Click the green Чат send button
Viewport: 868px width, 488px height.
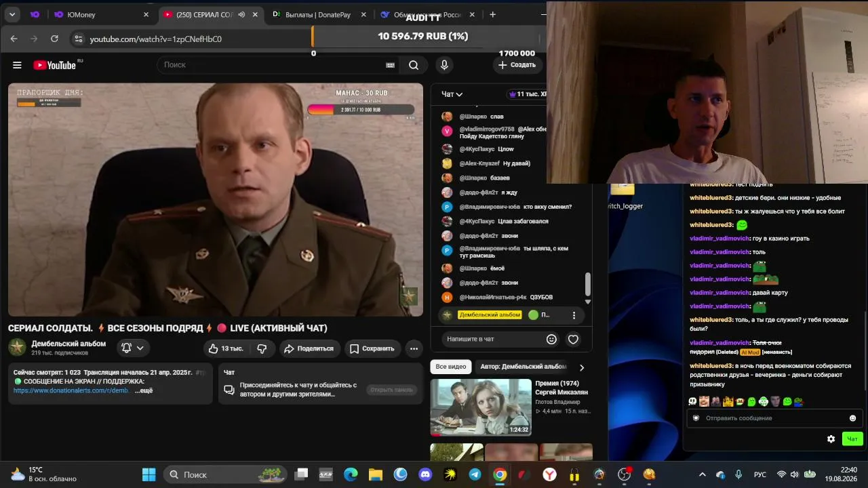pyautogui.click(x=852, y=439)
